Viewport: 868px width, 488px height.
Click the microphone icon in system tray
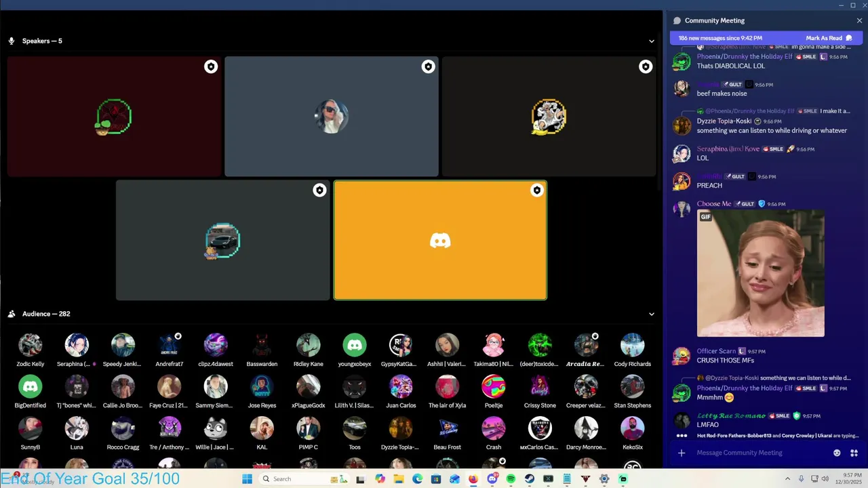801,479
